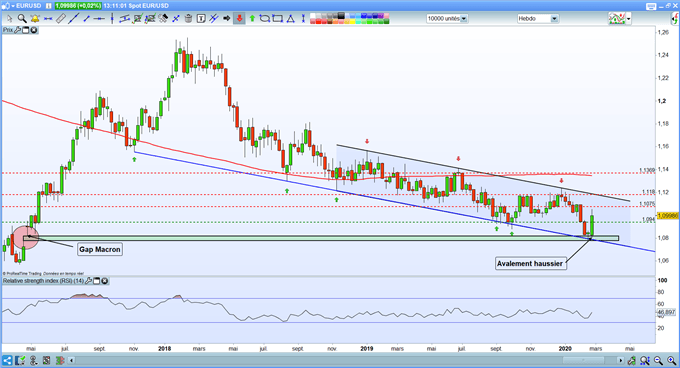This screenshot has width=680, height=368.
Task: Click the share icon in bottom bar
Action: point(7,361)
